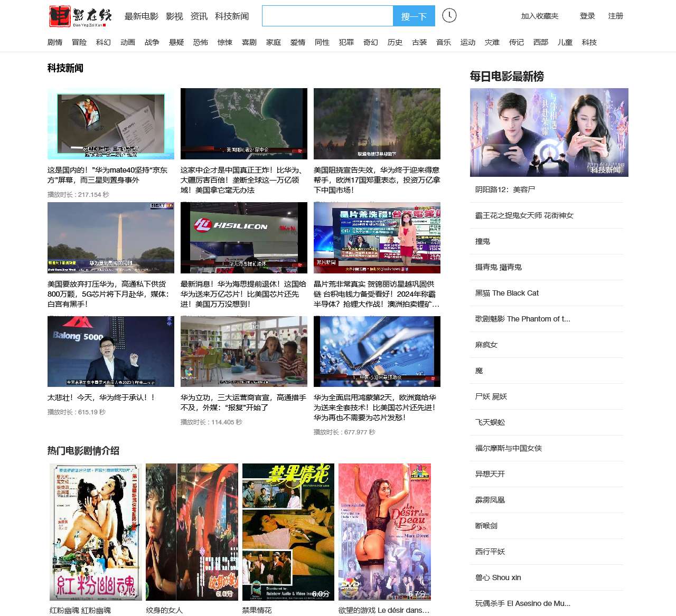The image size is (676, 616).
Task: Open the 晶片荒 news anchor thumbnail
Action: coord(377,238)
